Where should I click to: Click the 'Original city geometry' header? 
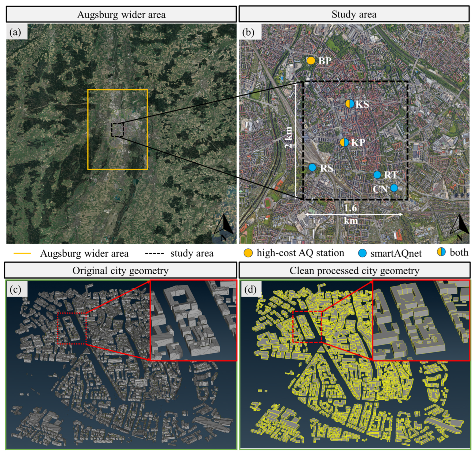[x=120, y=270]
